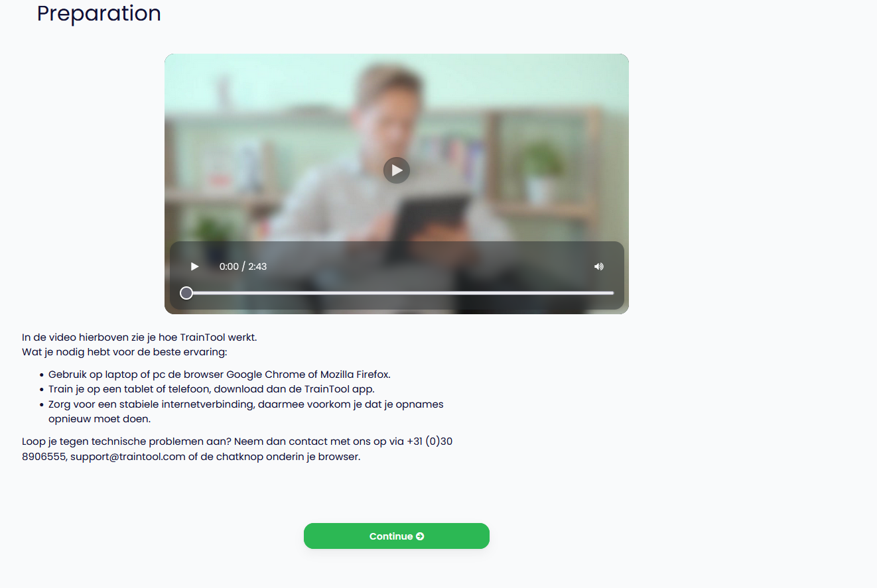Click the line 'Wat je nodig hebt voor de beste ervaring'
877x588 pixels.
(x=124, y=352)
